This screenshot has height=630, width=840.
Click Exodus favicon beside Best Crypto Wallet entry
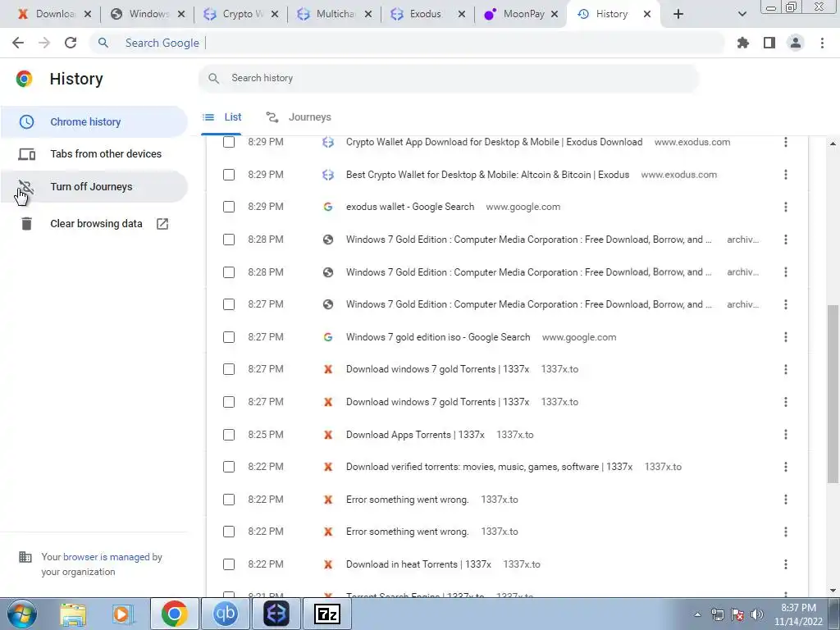coord(328,175)
